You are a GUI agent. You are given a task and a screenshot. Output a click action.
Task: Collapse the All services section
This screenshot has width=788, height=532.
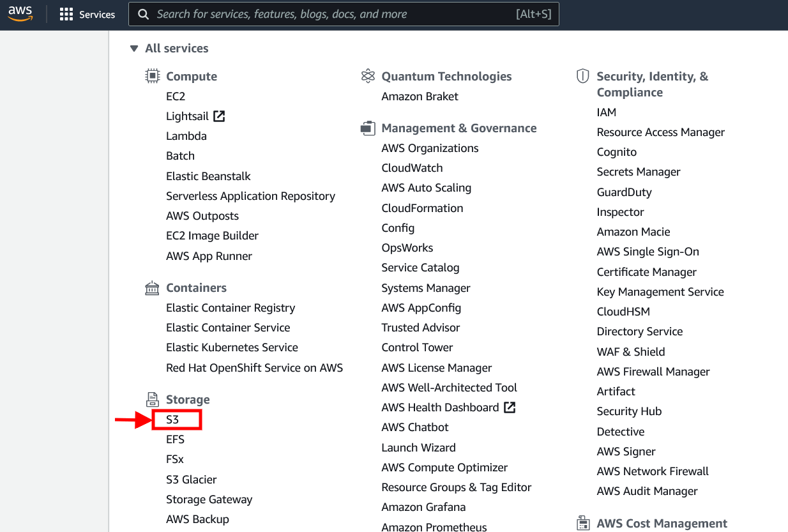[x=134, y=48]
